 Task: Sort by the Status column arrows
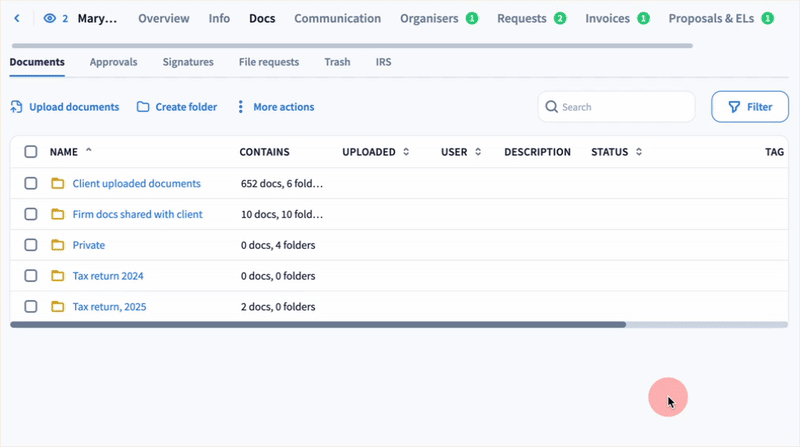638,152
